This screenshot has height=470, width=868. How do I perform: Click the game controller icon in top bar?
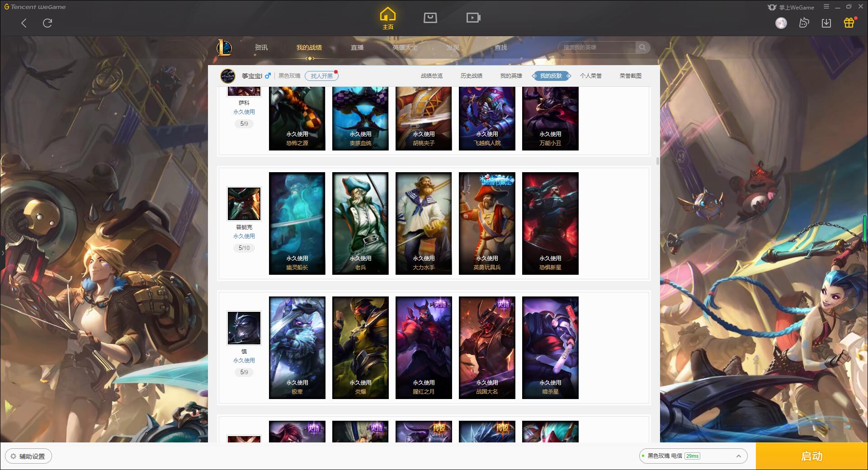click(x=804, y=23)
